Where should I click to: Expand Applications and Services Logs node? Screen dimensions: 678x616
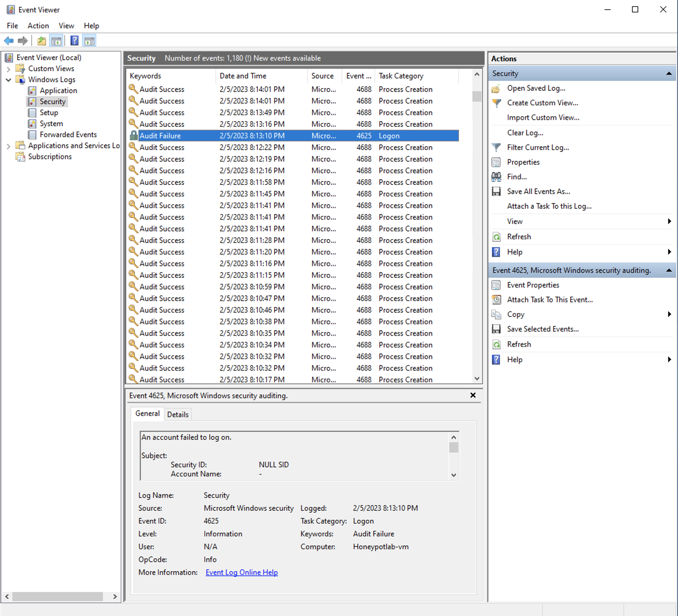8,146
